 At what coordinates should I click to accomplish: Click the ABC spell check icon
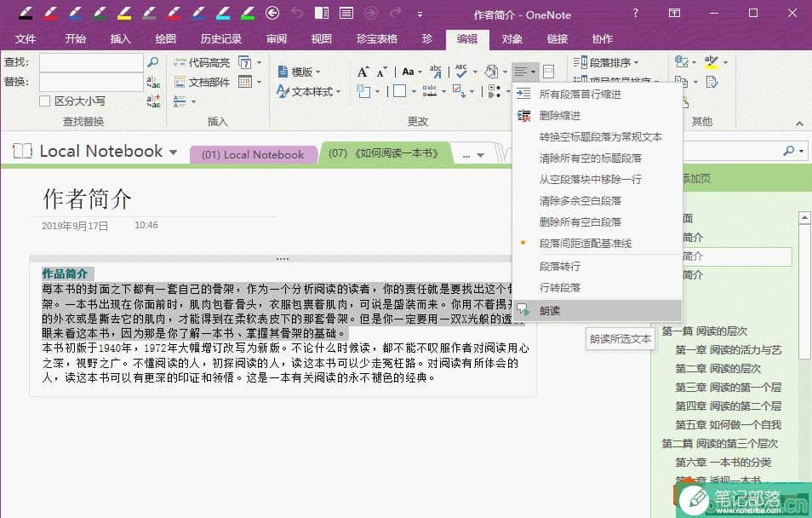(460, 72)
